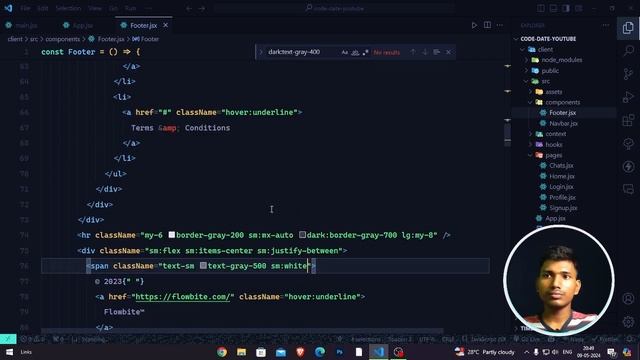Image resolution: width=640 pixels, height=360 pixels.
Task: Collapse the components folder
Action: 531,102
